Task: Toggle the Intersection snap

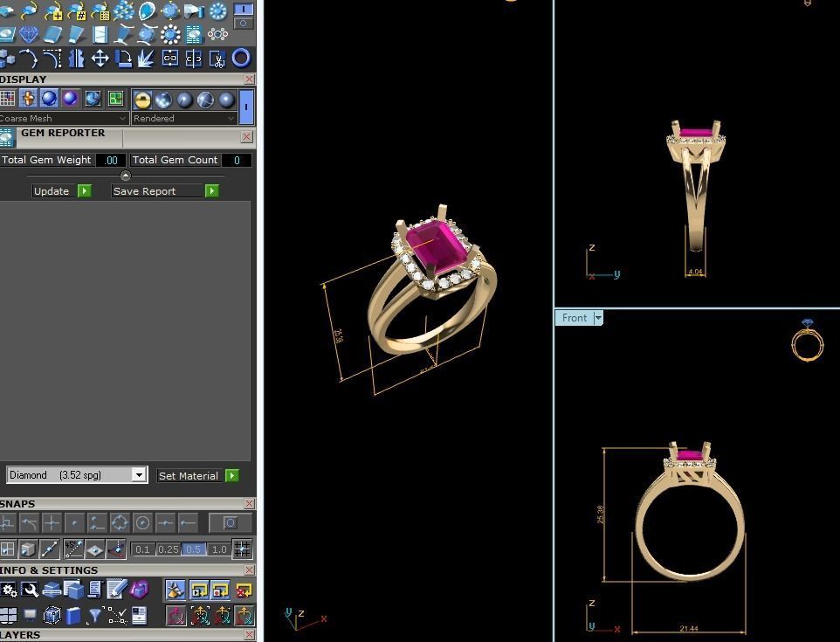Action: click(x=52, y=522)
